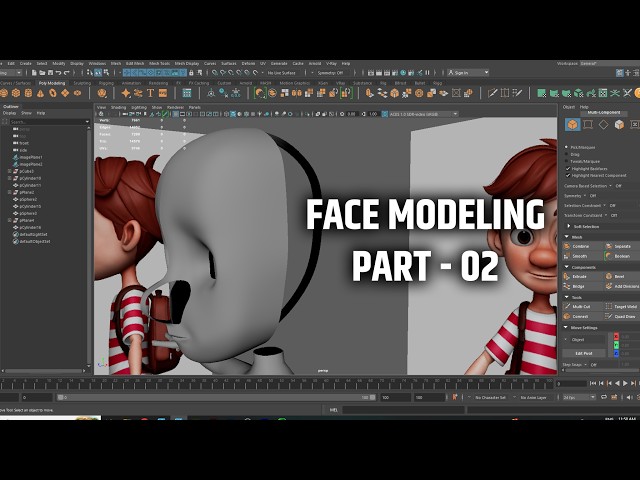The width and height of the screenshot is (640, 480).
Task: Open the Sign In dropdown
Action: coord(468,73)
